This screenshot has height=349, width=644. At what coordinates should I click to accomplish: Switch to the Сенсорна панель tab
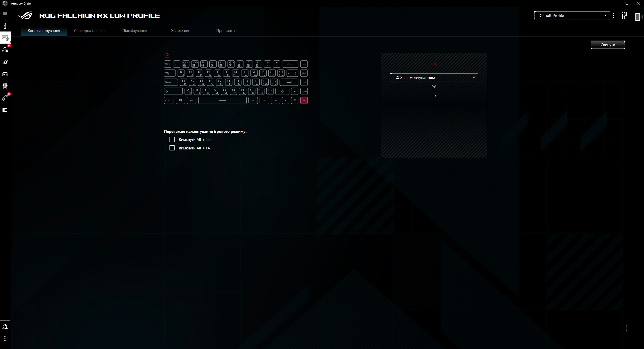click(x=89, y=31)
